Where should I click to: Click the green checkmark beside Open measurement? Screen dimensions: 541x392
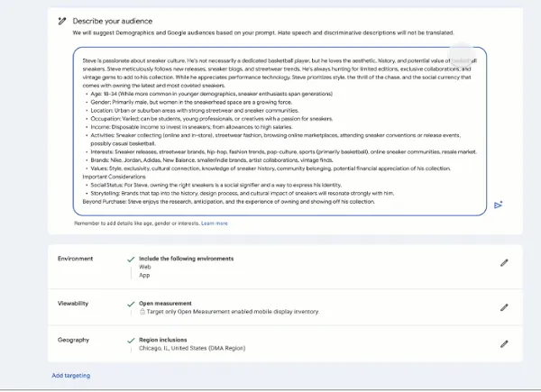132,303
